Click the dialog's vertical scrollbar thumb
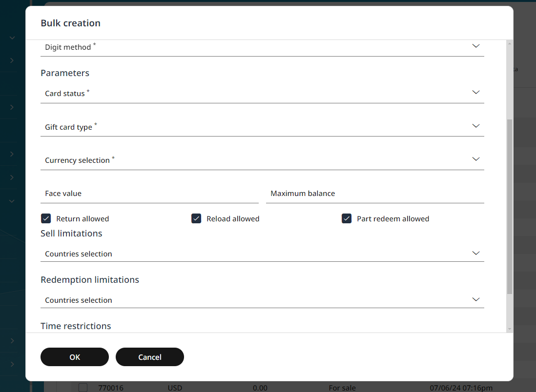The height and width of the screenshot is (392, 536). pyautogui.click(x=509, y=207)
